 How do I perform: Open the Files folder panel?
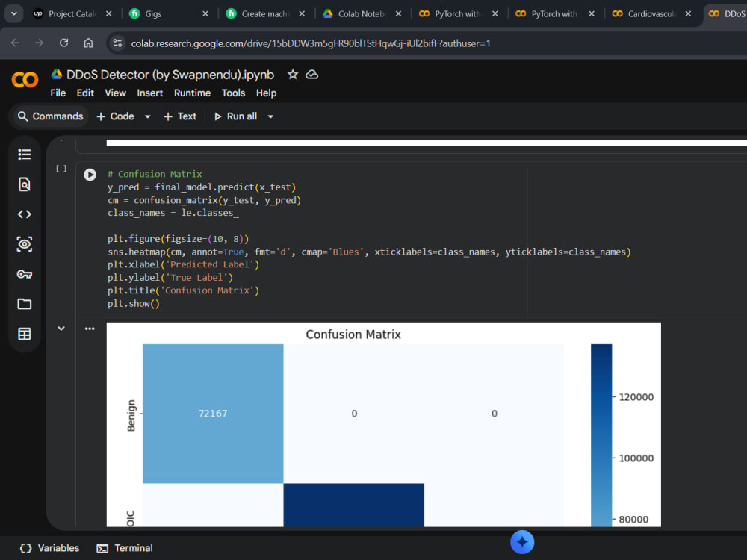pos(25,304)
